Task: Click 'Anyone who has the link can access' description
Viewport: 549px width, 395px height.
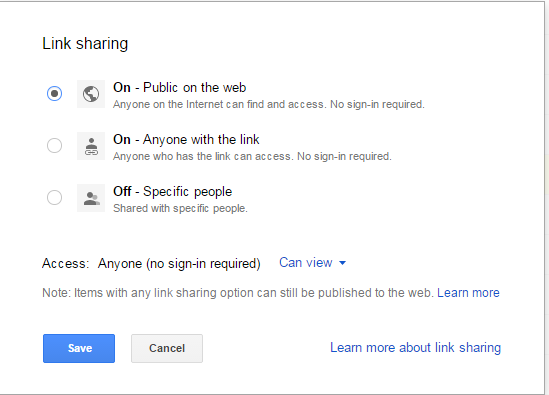Action: [252, 156]
